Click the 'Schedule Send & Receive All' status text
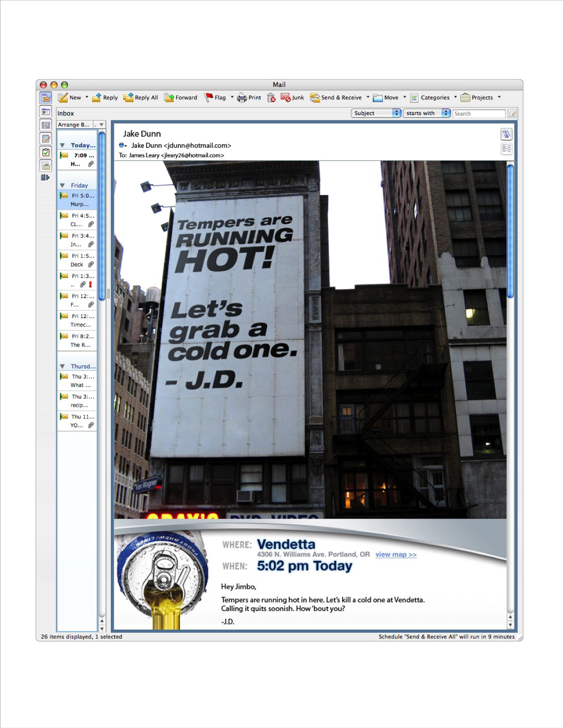Screen dimensions: 563x728 coord(446,637)
